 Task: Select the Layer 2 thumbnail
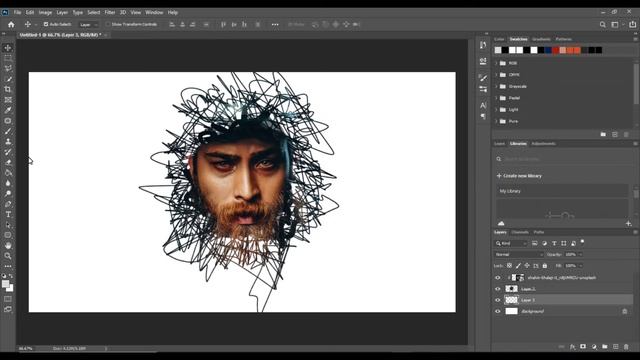(x=511, y=289)
